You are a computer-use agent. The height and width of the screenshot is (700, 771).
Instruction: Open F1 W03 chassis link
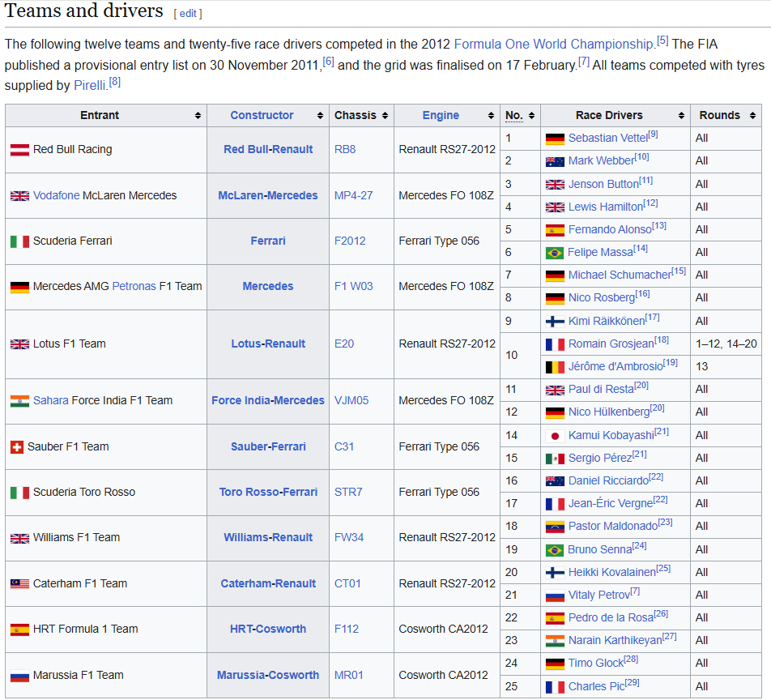pos(354,286)
